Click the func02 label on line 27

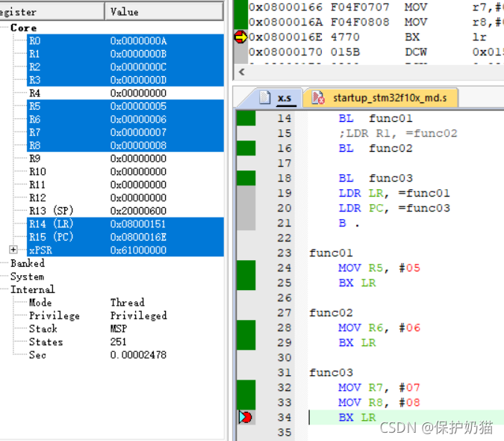[x=331, y=312]
